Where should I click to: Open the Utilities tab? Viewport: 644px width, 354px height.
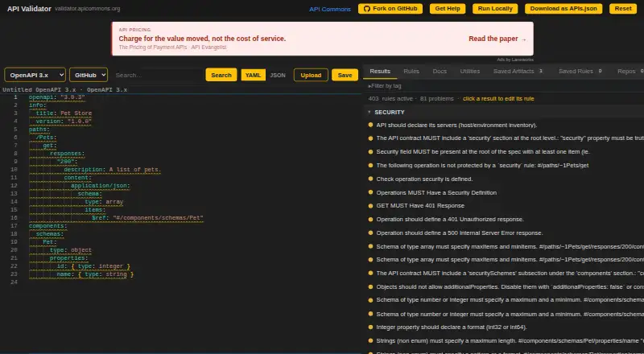click(470, 72)
